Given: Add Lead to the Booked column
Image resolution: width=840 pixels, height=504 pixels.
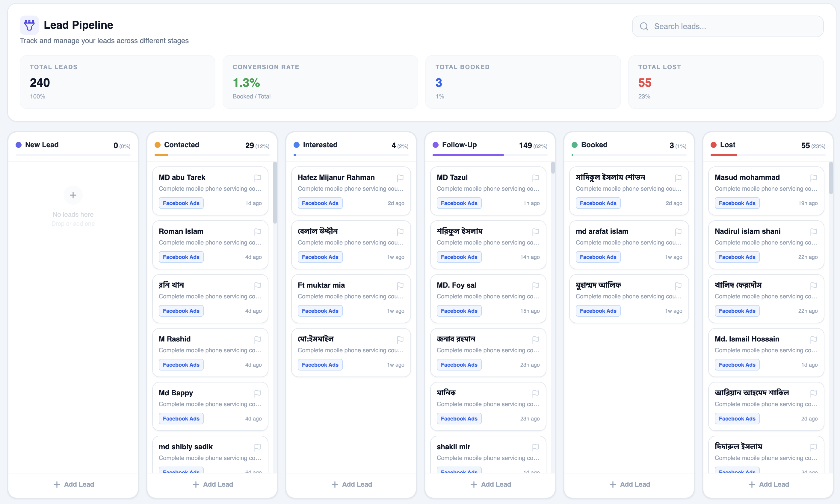Looking at the screenshot, I should coord(629,484).
